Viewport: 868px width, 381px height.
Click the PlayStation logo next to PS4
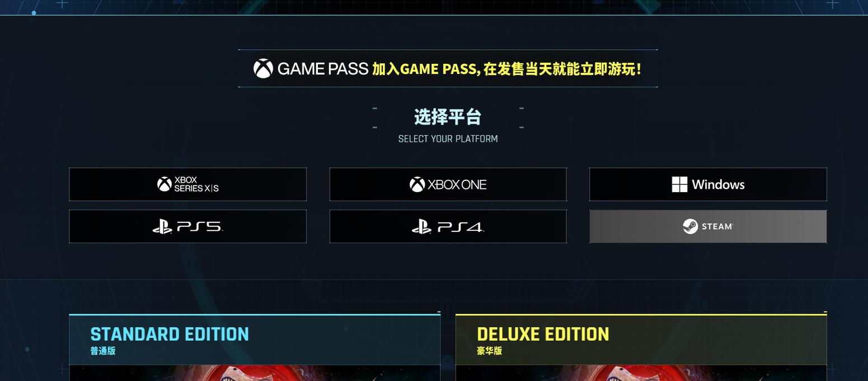tap(421, 226)
